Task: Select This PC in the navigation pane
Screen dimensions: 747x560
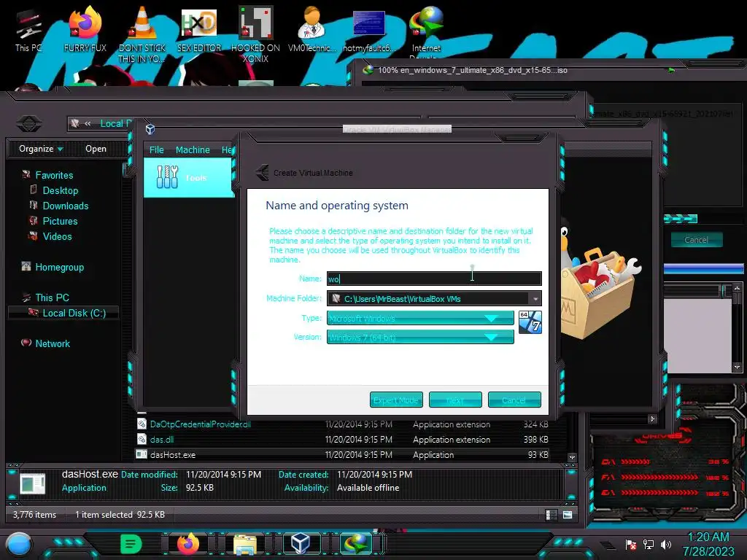Action: [52, 297]
